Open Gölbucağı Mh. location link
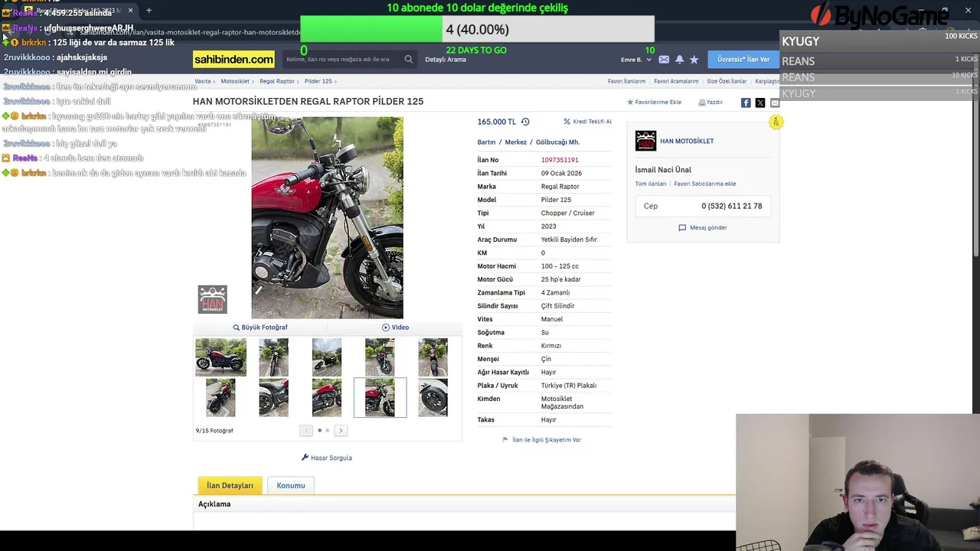The height and width of the screenshot is (551, 980). [557, 142]
